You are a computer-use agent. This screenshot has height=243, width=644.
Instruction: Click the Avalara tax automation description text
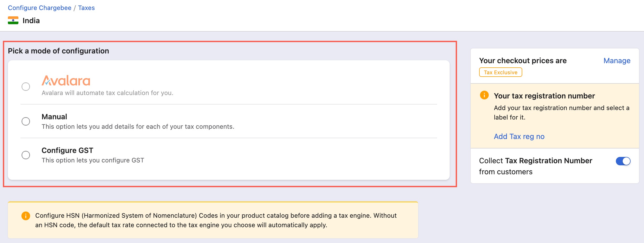tap(108, 93)
